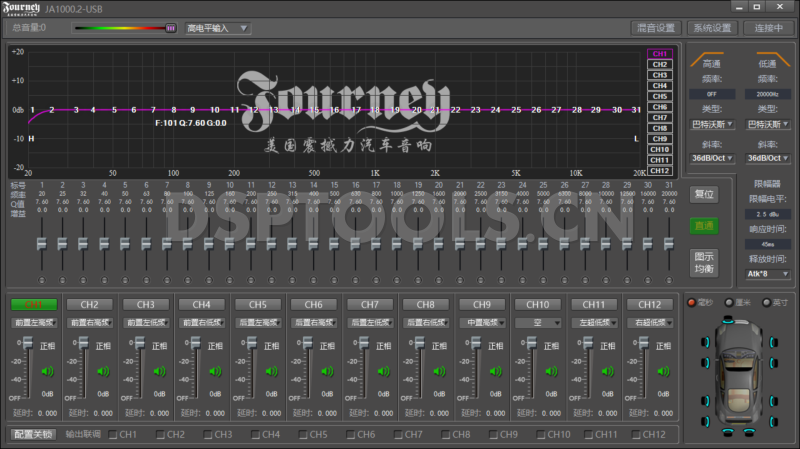Click the 复位 reset button
The image size is (800, 449).
coord(704,194)
